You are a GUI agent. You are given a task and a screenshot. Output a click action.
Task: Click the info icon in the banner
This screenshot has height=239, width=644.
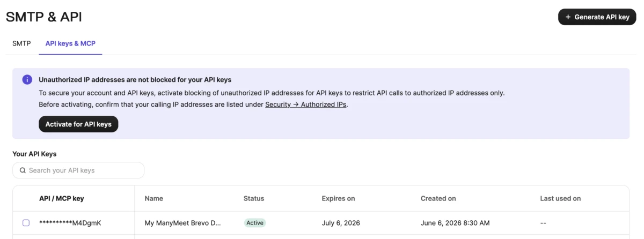click(x=27, y=79)
